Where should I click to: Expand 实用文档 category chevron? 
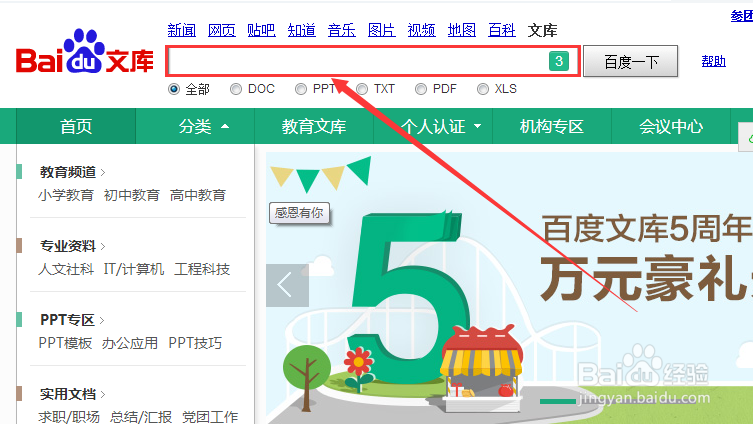point(103,394)
